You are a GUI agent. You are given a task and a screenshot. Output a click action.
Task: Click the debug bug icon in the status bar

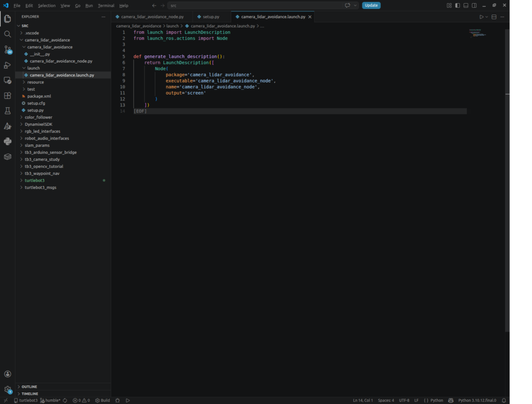(x=117, y=400)
